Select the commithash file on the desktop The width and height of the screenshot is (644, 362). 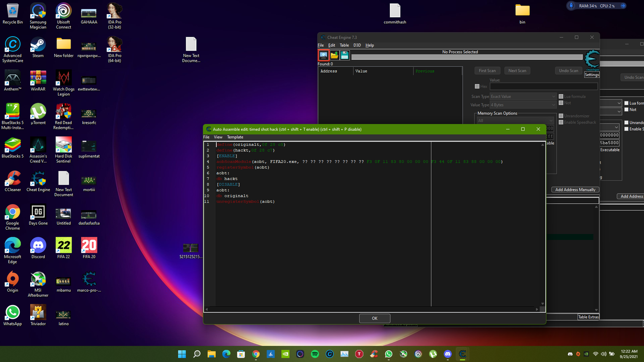pyautogui.click(x=395, y=14)
